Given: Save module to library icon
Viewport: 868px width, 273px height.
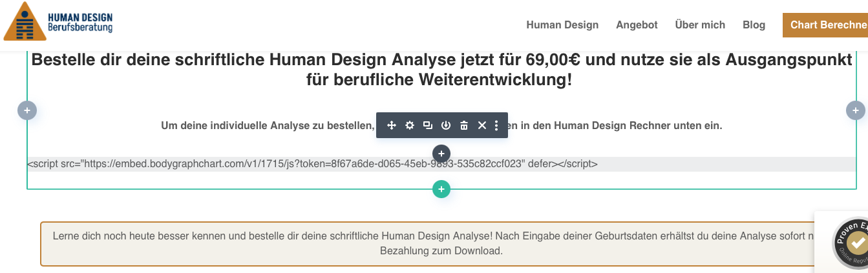Looking at the screenshot, I should click(446, 125).
